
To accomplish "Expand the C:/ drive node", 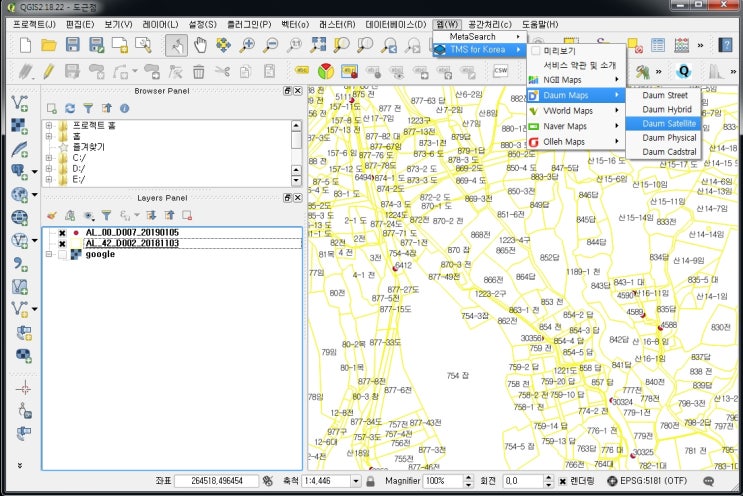I will pos(48,158).
